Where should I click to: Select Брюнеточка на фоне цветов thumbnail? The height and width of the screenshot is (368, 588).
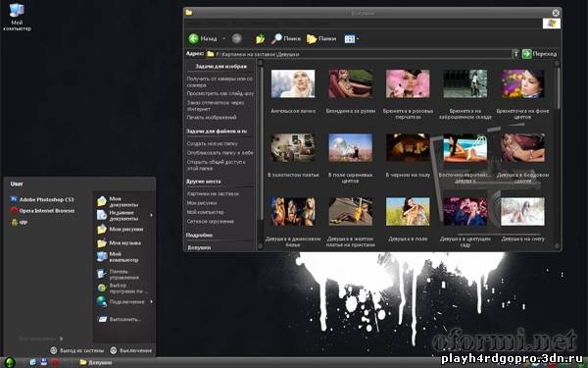(x=522, y=83)
